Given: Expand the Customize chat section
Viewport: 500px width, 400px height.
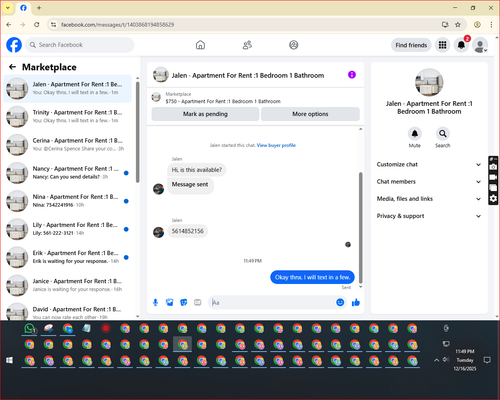Looking at the screenshot, I should (x=429, y=164).
